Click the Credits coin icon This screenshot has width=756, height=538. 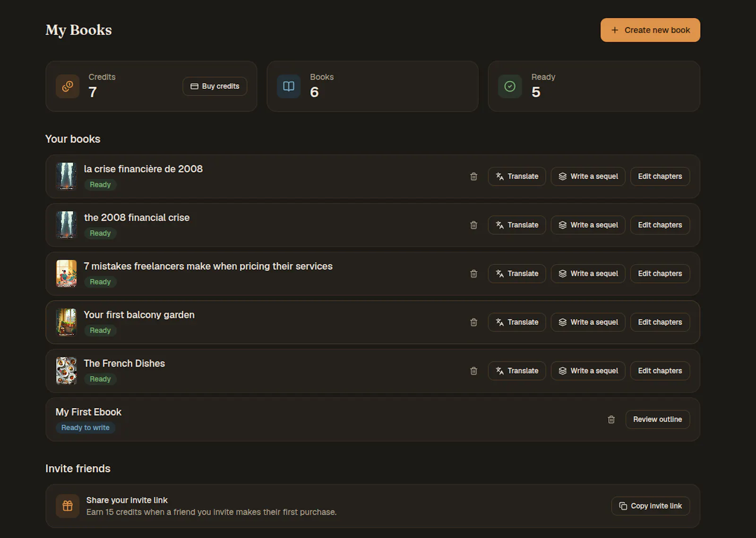tap(68, 86)
